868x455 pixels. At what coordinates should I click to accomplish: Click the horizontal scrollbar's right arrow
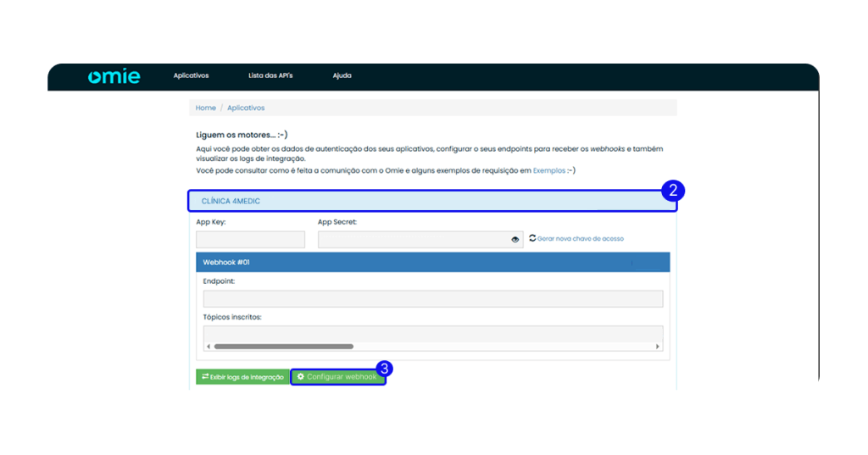pyautogui.click(x=657, y=347)
